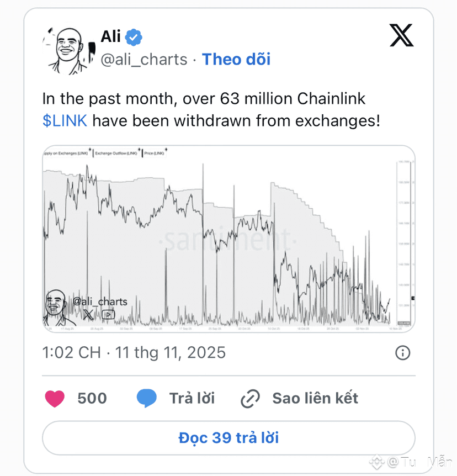Open the X logo link
The width and height of the screenshot is (457, 476).
401,37
